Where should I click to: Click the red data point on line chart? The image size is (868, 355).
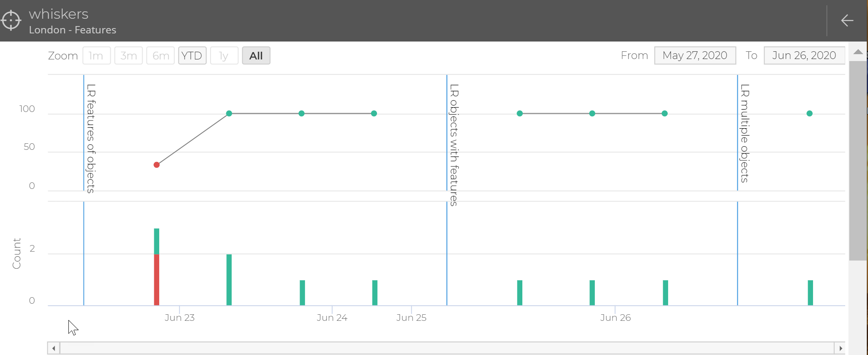point(157,165)
